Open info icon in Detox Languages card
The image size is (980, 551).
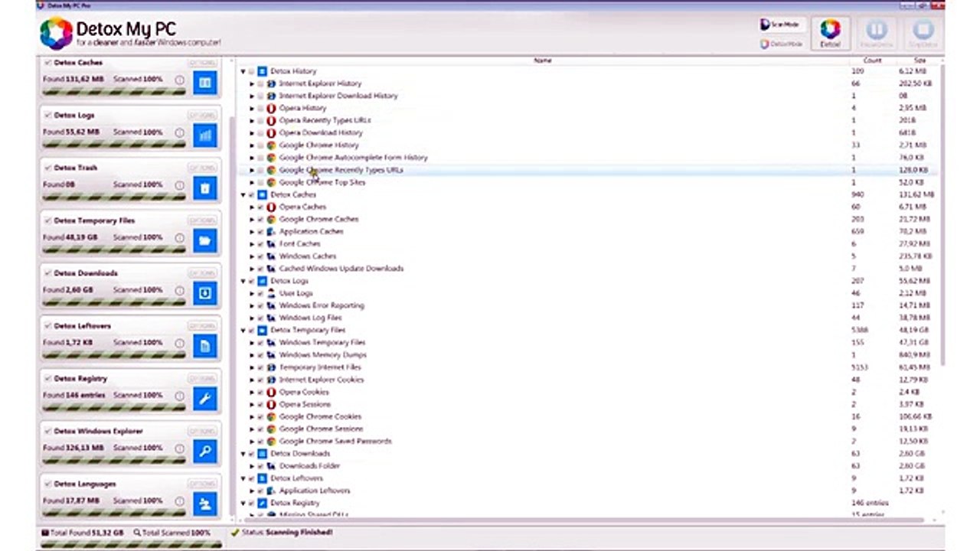click(179, 501)
